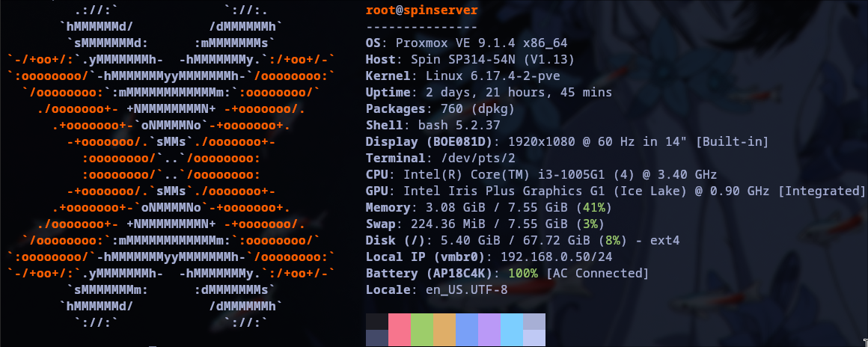Click the gray-lavender top-right color block
Image resolution: width=868 pixels, height=347 pixels.
pyautogui.click(x=534, y=322)
